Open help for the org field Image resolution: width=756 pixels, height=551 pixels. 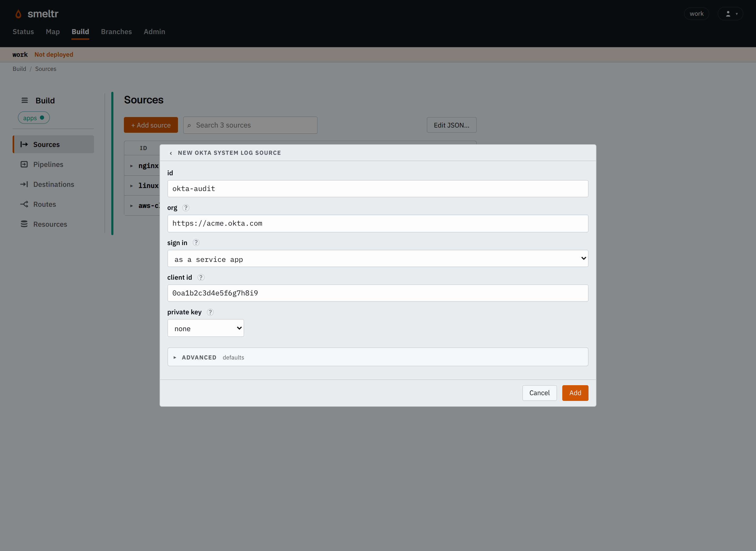coord(186,208)
